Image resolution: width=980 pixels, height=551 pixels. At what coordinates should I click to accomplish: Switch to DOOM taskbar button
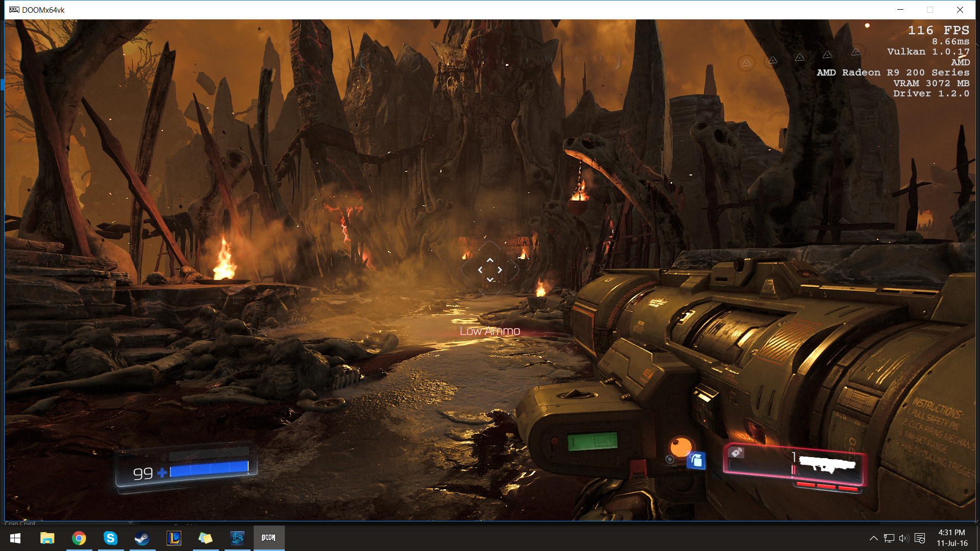tap(269, 538)
